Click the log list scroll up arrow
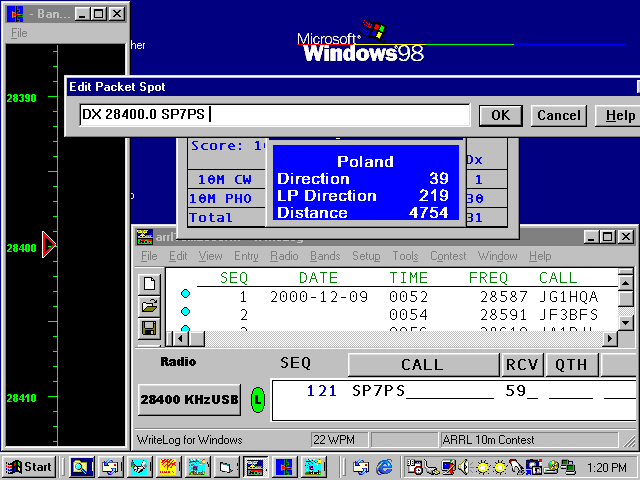 click(626, 282)
